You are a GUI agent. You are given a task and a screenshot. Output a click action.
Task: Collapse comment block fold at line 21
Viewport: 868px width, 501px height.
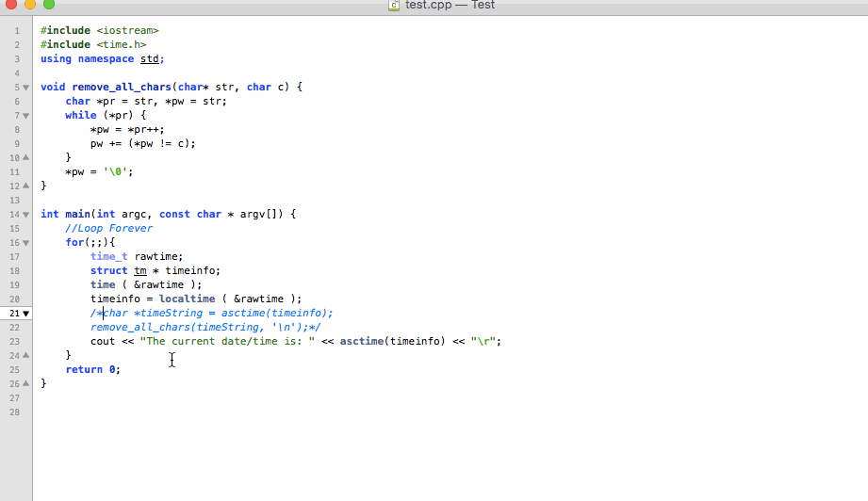[x=26, y=314]
